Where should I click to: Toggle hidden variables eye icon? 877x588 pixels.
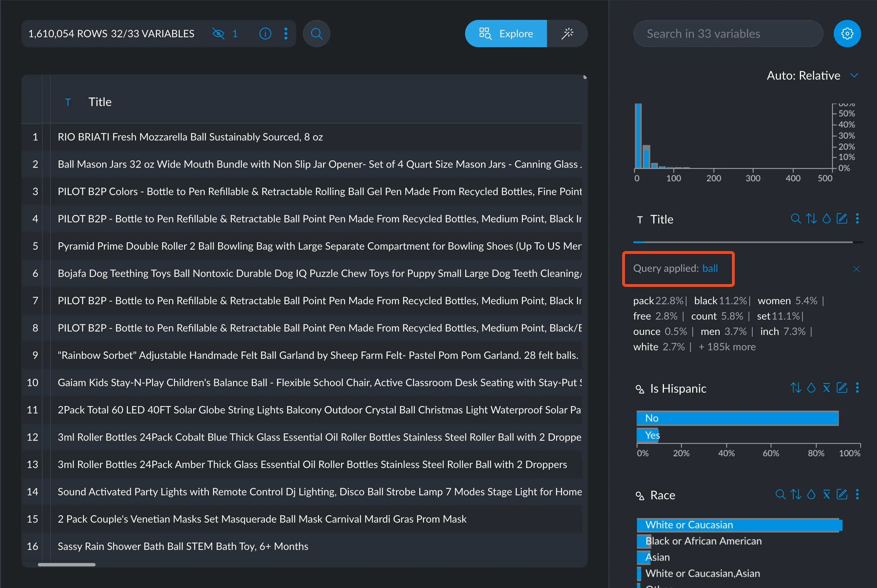(218, 34)
